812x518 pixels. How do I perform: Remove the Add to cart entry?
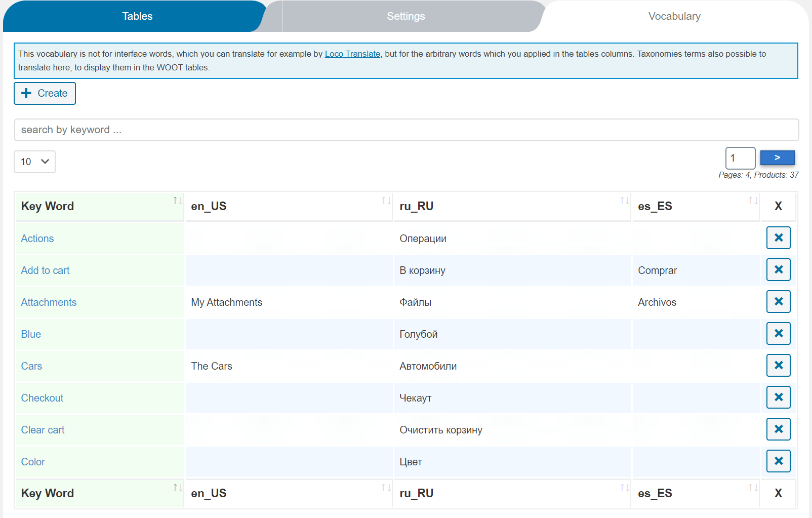pos(778,269)
